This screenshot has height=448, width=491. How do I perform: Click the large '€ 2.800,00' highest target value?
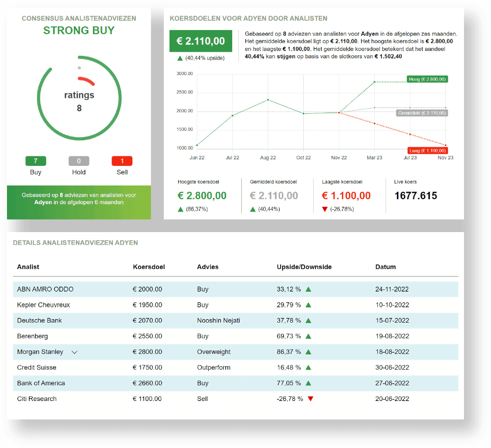coord(202,196)
